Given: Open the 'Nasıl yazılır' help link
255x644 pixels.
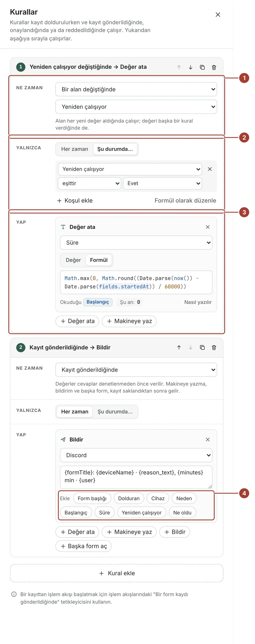Looking at the screenshot, I should (x=198, y=302).
